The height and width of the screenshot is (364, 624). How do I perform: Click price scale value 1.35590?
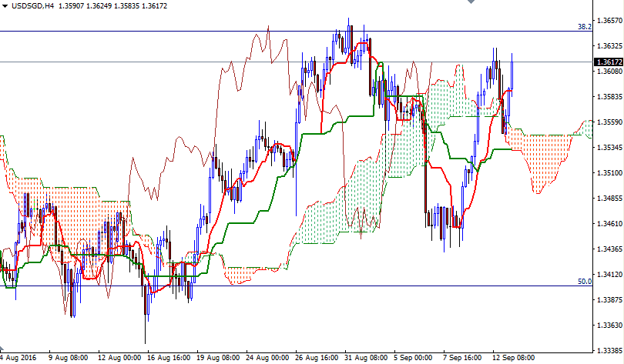609,122
